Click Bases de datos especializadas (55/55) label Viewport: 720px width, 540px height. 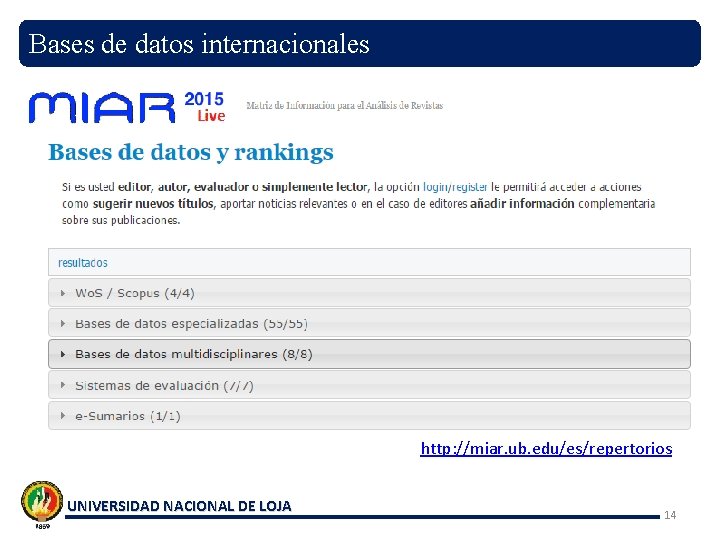pos(191,324)
